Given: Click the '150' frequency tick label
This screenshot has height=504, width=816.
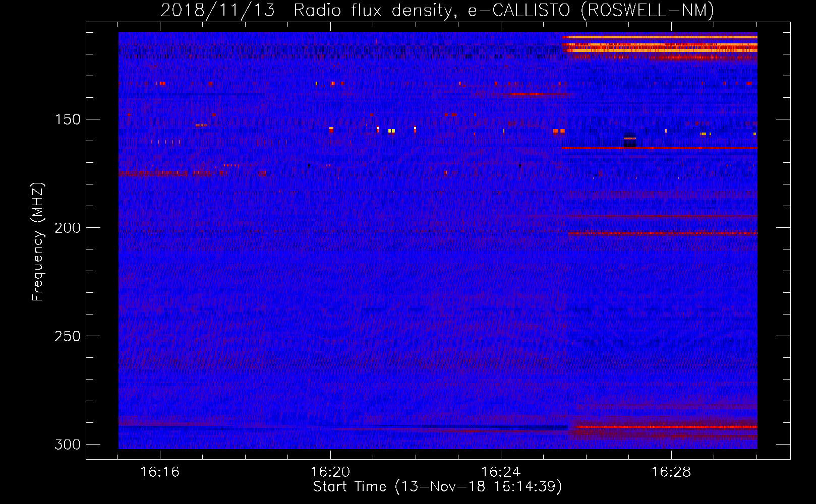Looking at the screenshot, I should (68, 119).
